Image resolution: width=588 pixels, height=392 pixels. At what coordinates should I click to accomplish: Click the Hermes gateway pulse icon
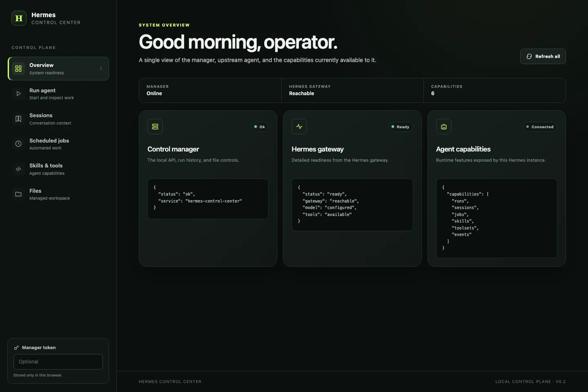coord(299,127)
